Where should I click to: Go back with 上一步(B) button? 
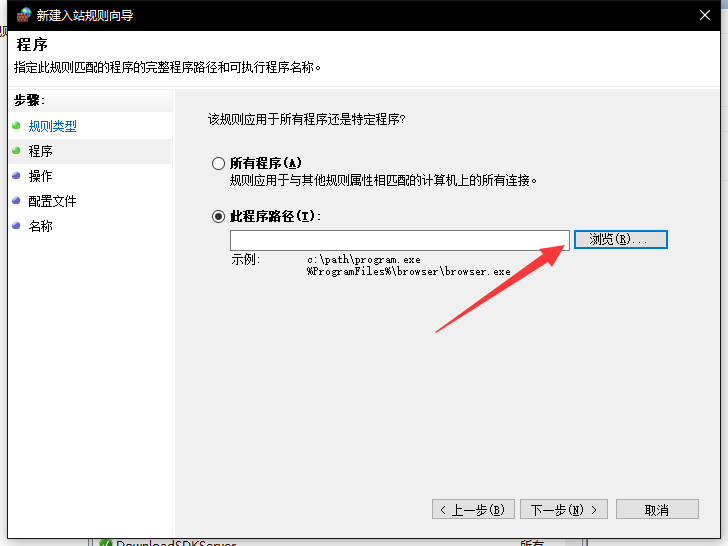point(474,509)
